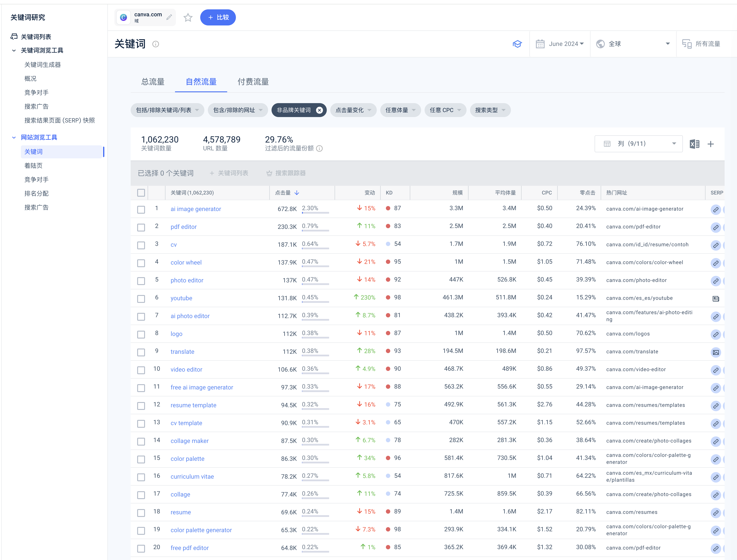Select the color wheel row checkbox

pyautogui.click(x=141, y=263)
